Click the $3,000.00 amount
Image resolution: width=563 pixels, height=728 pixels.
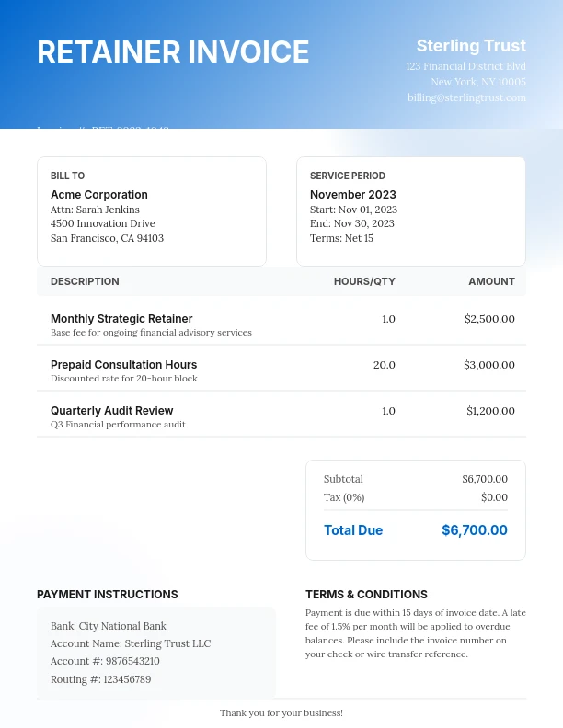pos(489,365)
